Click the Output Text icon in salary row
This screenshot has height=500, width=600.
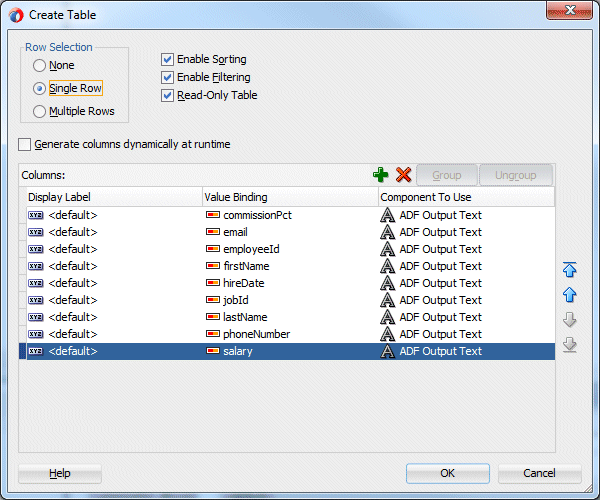[x=387, y=351]
